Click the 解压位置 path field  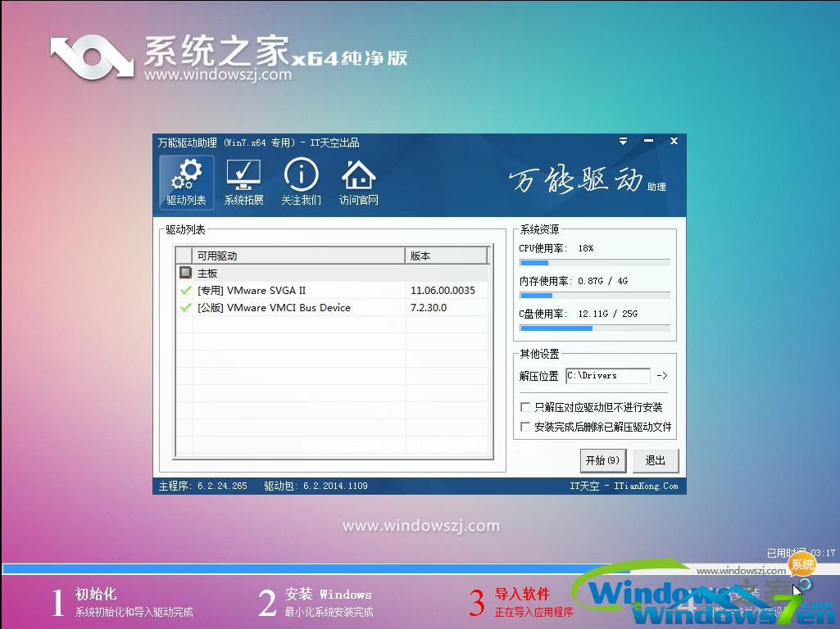pos(608,376)
